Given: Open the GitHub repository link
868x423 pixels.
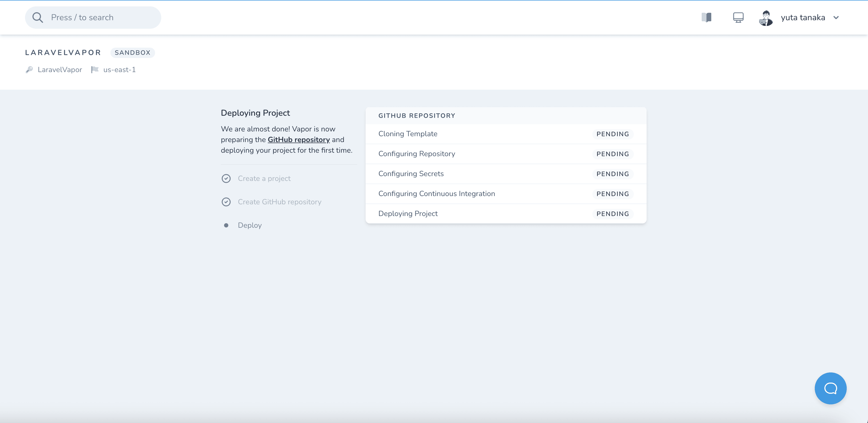Looking at the screenshot, I should pyautogui.click(x=299, y=139).
